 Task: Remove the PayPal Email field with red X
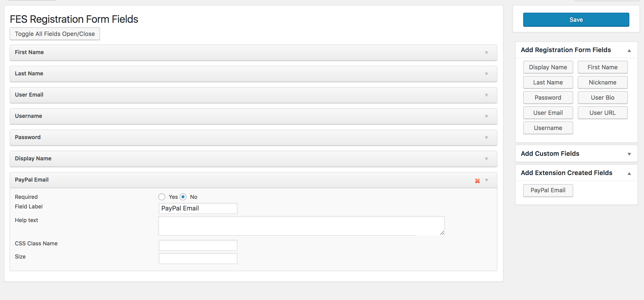coord(477,181)
